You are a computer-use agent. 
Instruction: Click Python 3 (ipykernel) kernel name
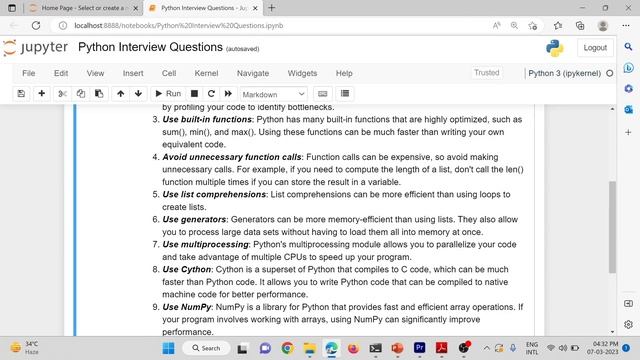[x=564, y=73]
